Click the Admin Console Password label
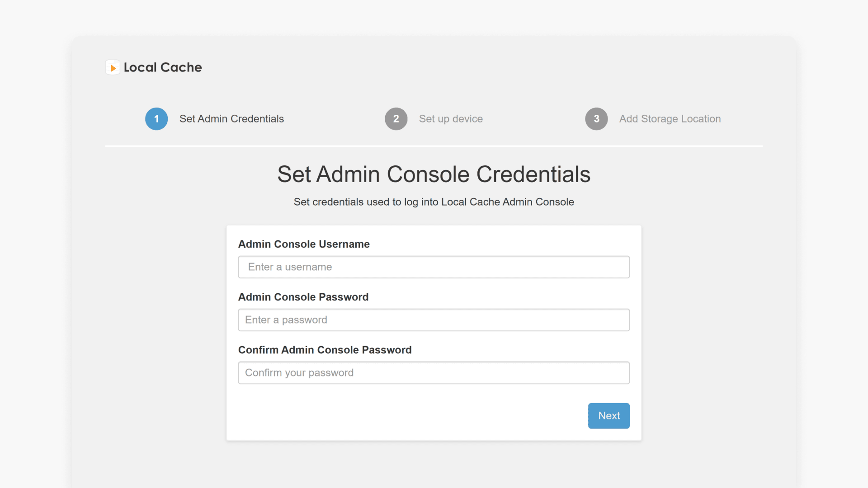Viewport: 868px width, 488px height. tap(303, 297)
